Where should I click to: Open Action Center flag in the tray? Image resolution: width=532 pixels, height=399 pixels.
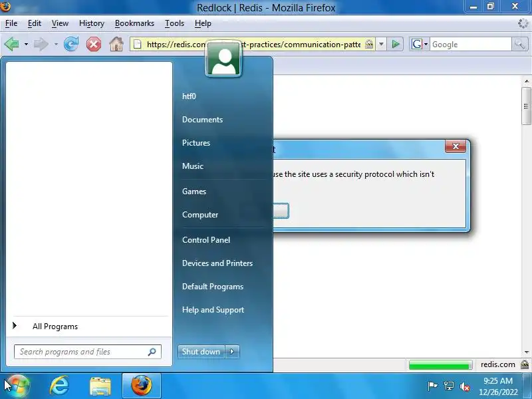(x=433, y=386)
